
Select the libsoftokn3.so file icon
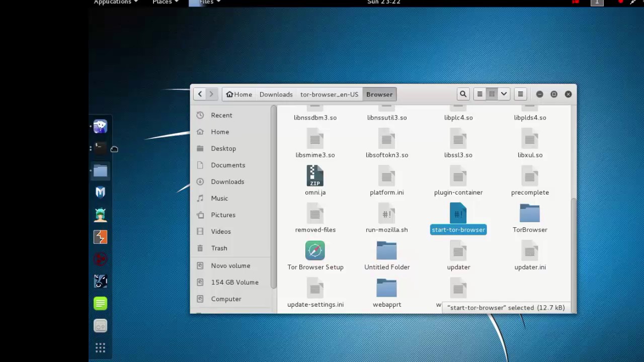click(386, 139)
